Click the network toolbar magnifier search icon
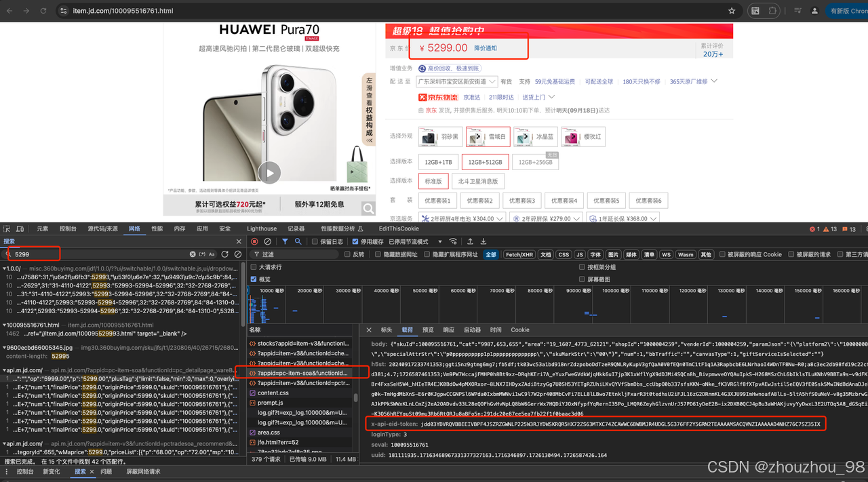This screenshot has width=868, height=482. (x=298, y=241)
